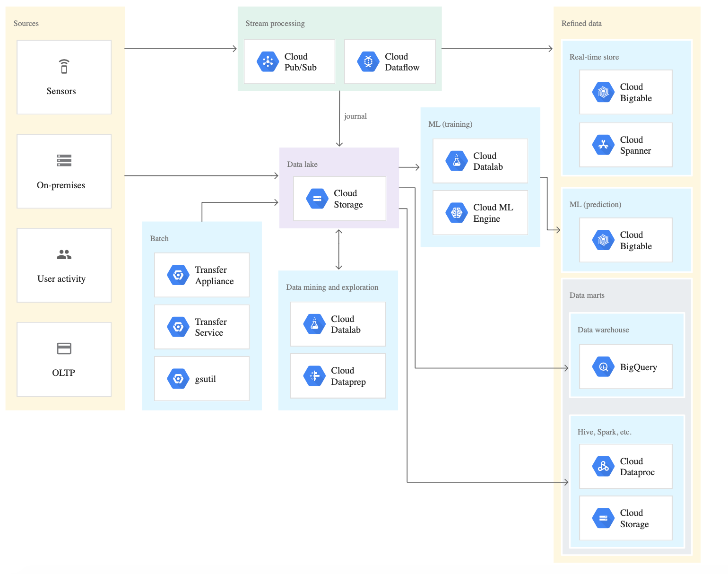Click the "Data lake" heading
728x574 pixels.
303,165
